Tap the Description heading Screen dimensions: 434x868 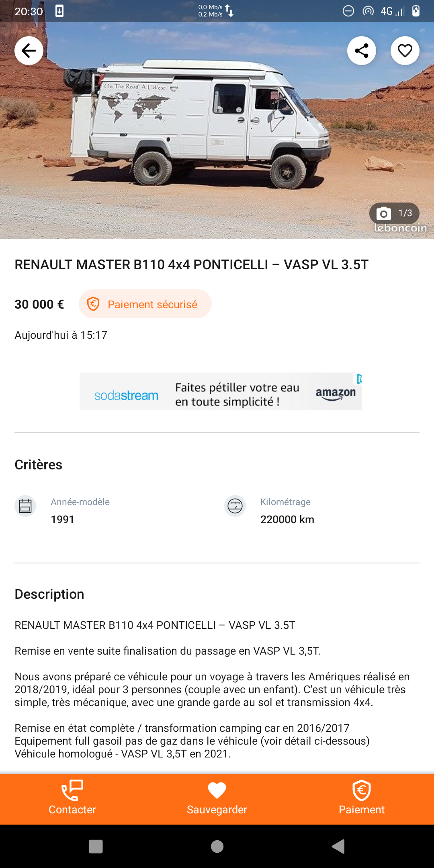click(x=49, y=594)
